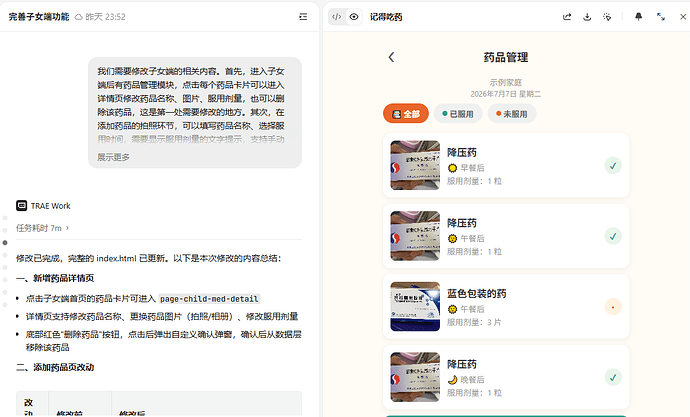Click the TRAE Work icon
Screen dimensions: 690x417
tap(21, 205)
